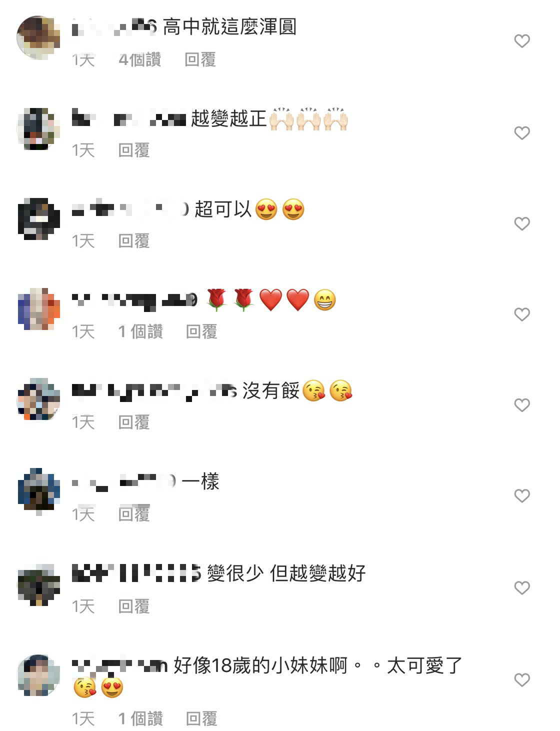Reply to the 超可以 comment
560x731 pixels.
(x=134, y=241)
